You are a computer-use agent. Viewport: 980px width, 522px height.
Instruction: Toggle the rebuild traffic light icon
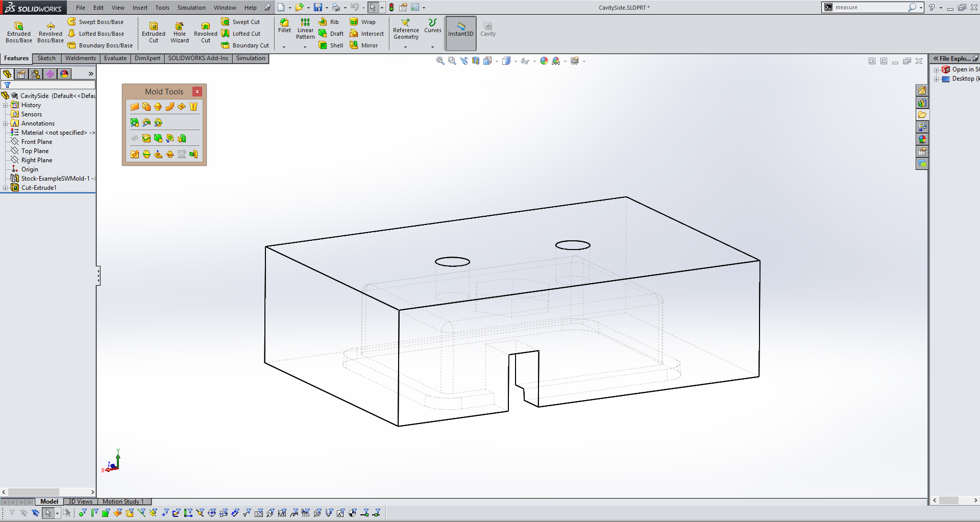point(391,8)
